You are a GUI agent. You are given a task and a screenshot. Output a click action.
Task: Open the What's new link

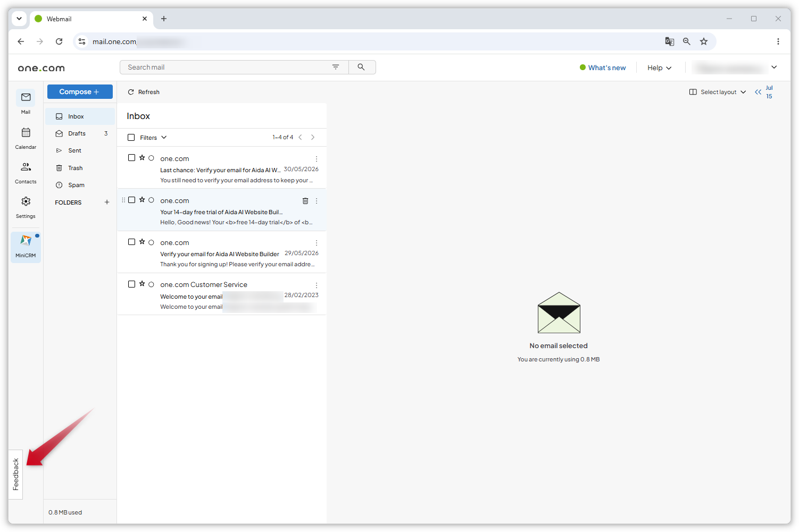(x=603, y=68)
